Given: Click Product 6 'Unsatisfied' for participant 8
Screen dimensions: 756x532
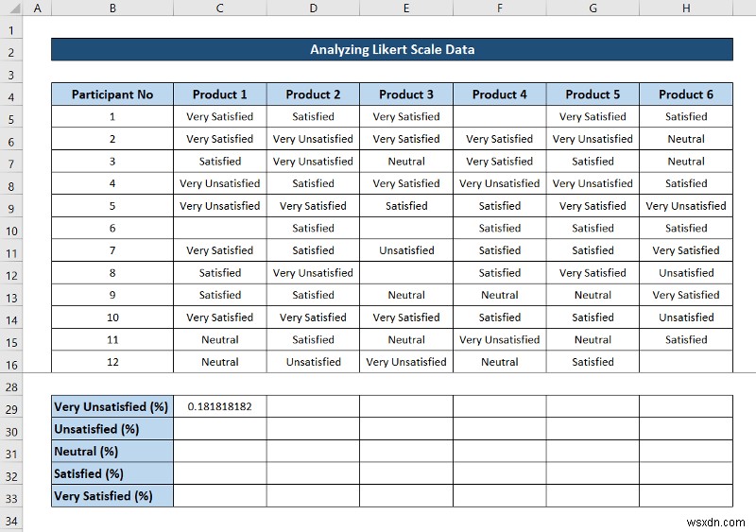Looking at the screenshot, I should (686, 273).
